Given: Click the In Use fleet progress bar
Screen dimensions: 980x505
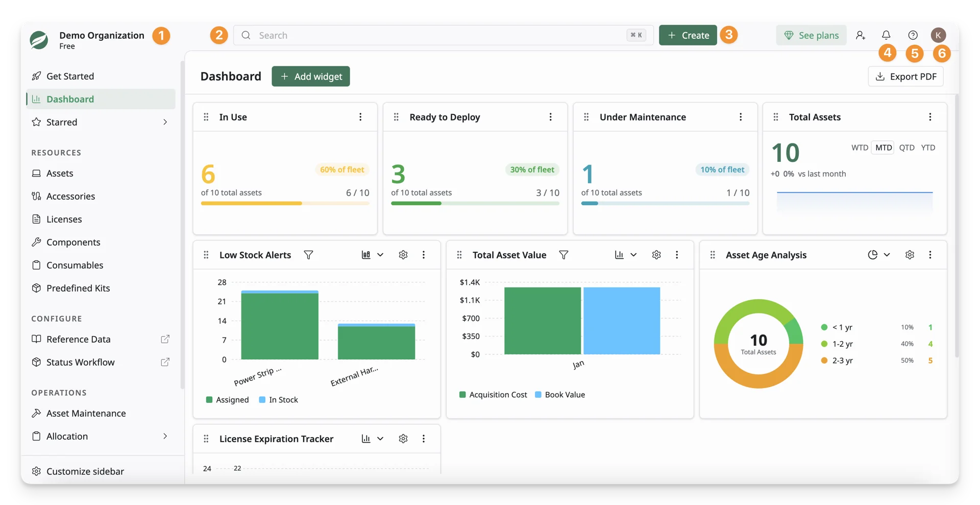Looking at the screenshot, I should pyautogui.click(x=285, y=203).
